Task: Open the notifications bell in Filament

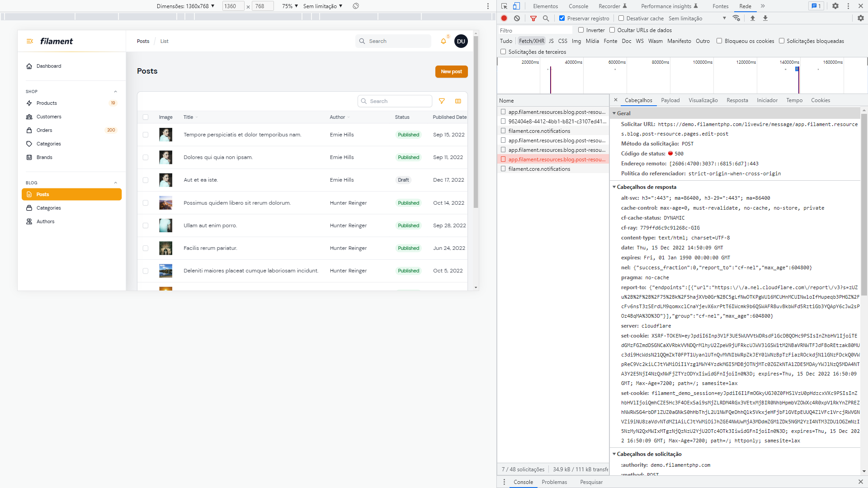Action: [x=443, y=41]
